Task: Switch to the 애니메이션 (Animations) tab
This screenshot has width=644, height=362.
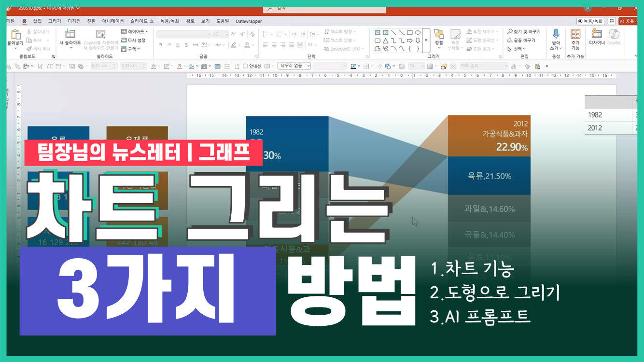Action: click(113, 21)
